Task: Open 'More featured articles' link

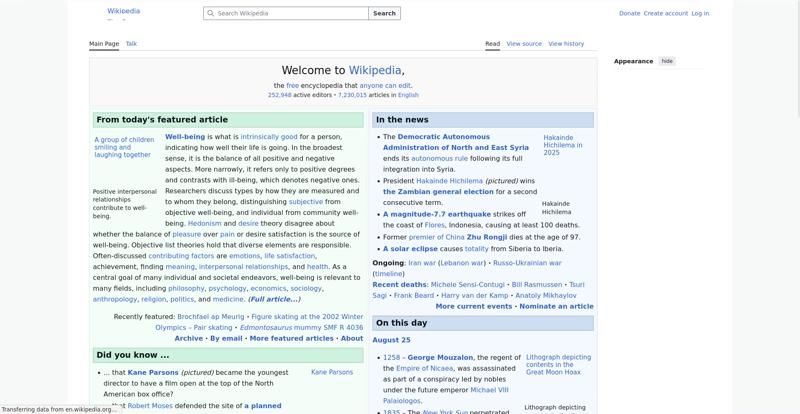Action: 291,338
